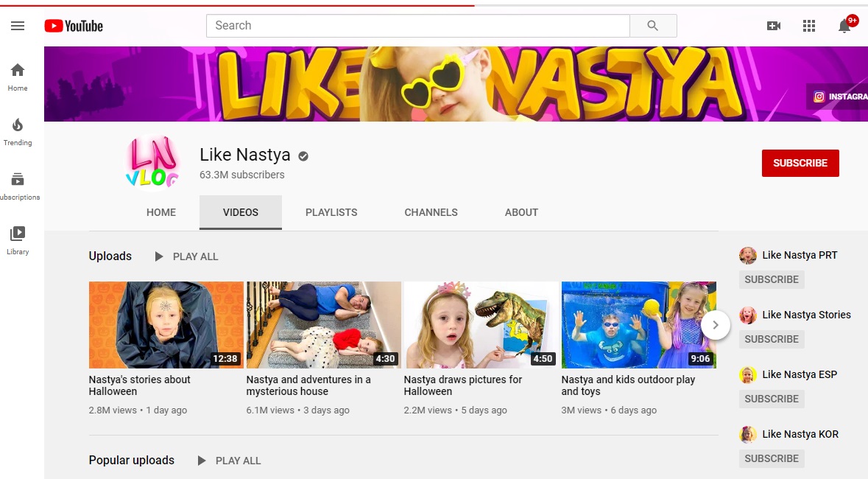This screenshot has height=479, width=868.
Task: Open the create video camera icon
Action: click(773, 26)
